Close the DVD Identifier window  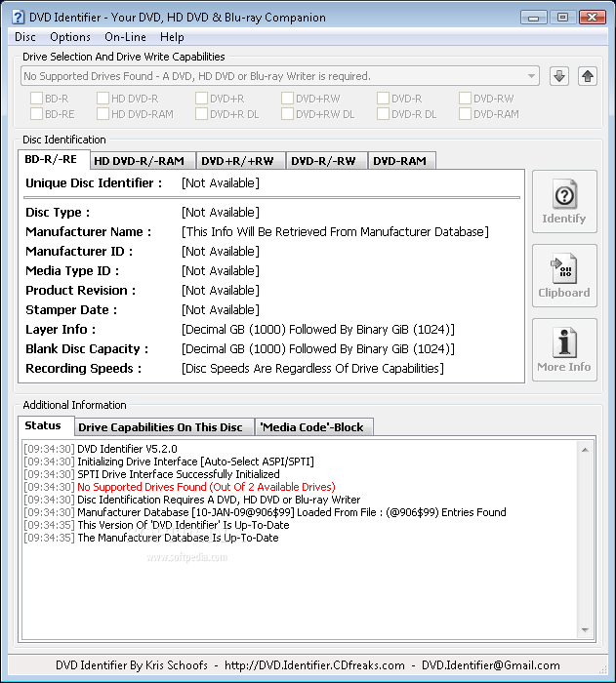(592, 18)
